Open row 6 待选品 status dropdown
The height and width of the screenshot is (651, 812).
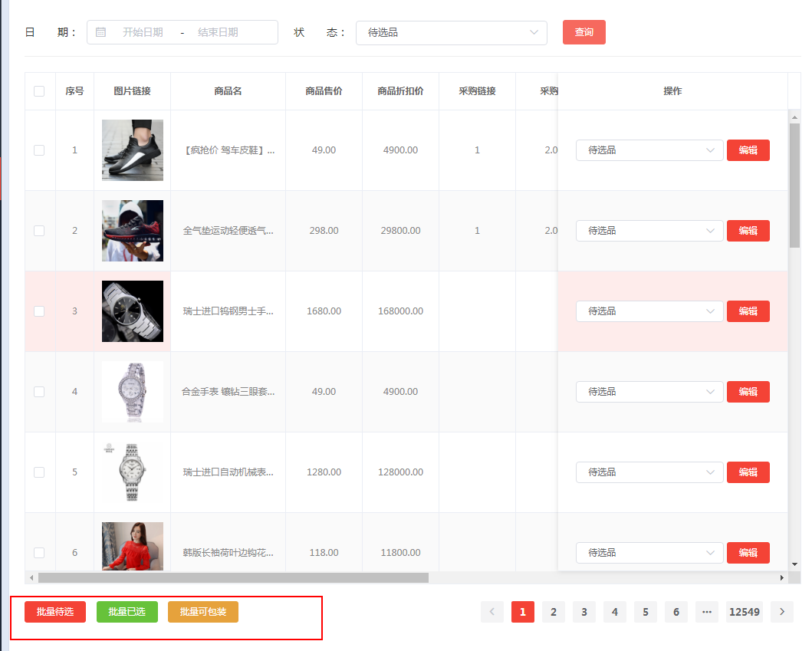[x=649, y=553]
